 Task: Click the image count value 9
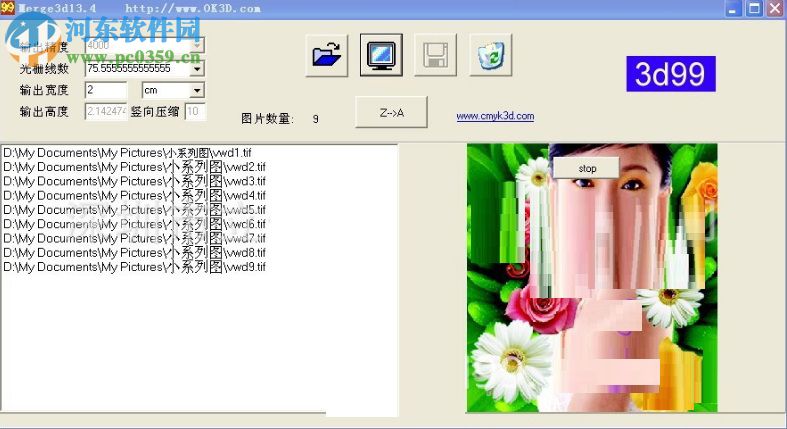coord(315,119)
